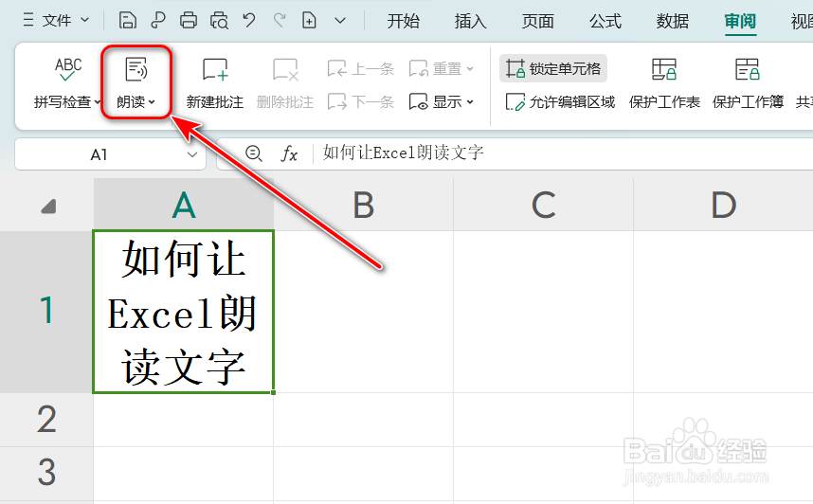This screenshot has height=504, width=813.
Task: Expand the 朗读 dropdown arrow
Action: [x=152, y=102]
